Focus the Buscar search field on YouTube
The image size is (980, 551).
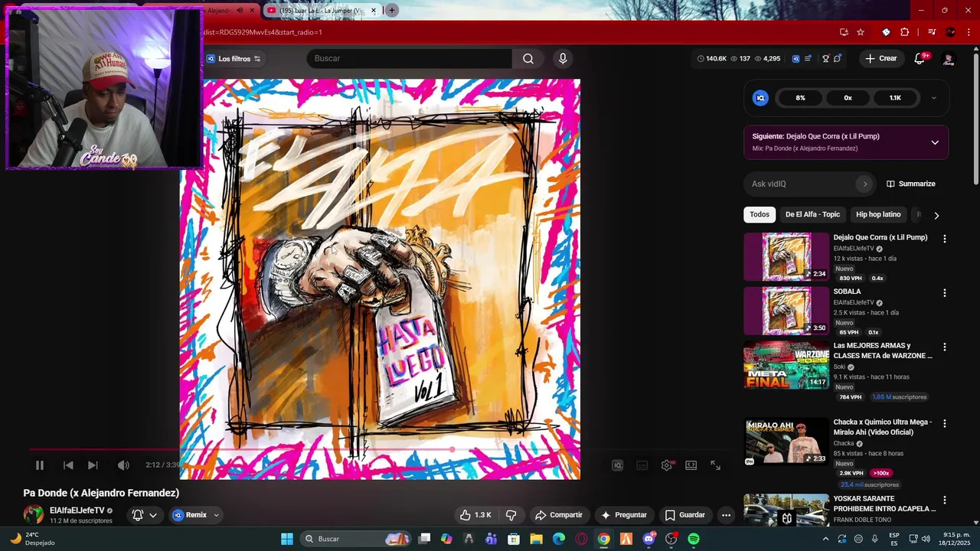[410, 59]
